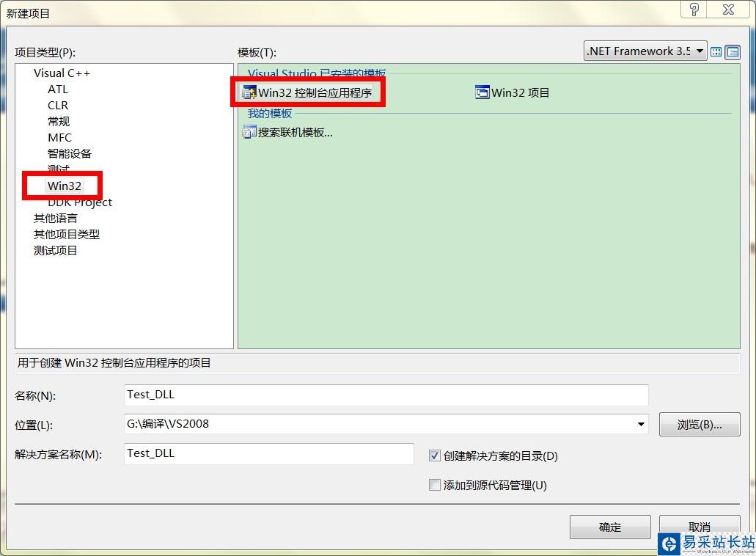Switch templates to small icons view
The width and height of the screenshot is (756, 556).
point(733,51)
